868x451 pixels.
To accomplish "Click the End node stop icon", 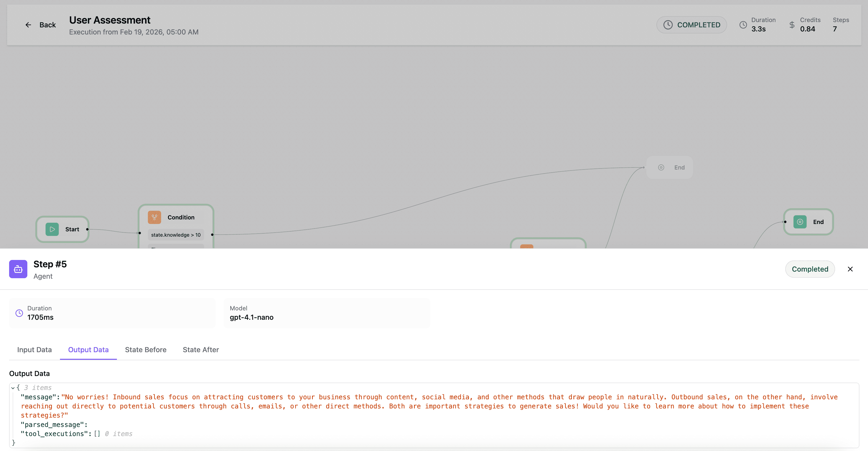I will [x=800, y=222].
